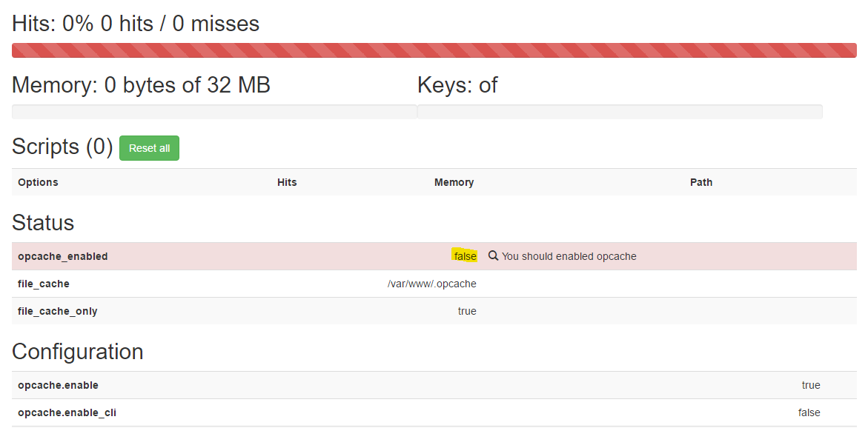
Task: Select the opcache_enabled status row label
Action: (x=63, y=256)
